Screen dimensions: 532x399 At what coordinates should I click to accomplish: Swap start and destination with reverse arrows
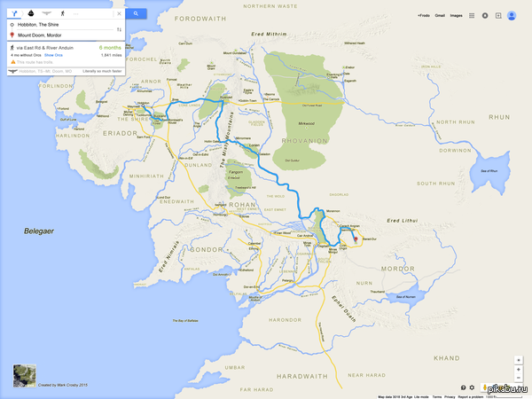[119, 29]
